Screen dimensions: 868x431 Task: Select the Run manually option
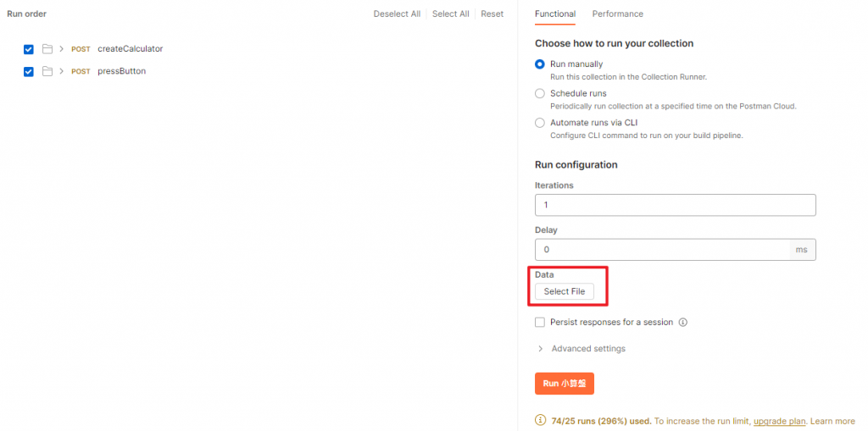click(x=540, y=64)
